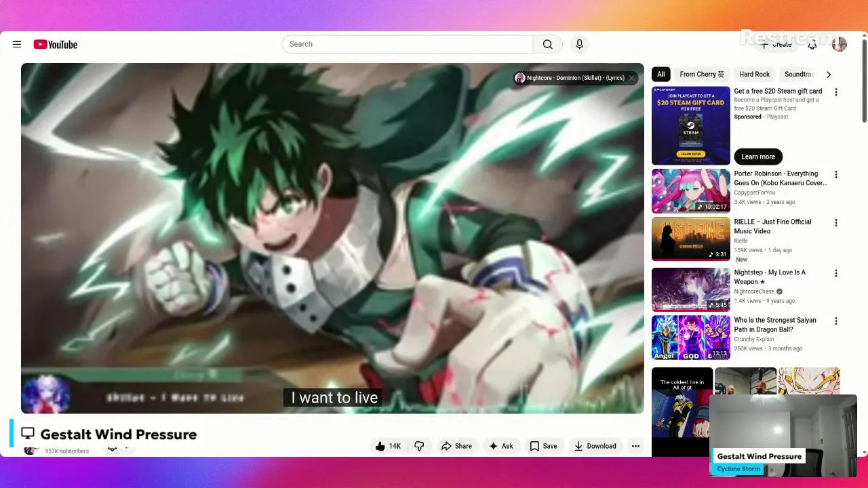Open RIELLE Just Fine video title
This screenshot has height=488, width=868.
click(772, 226)
